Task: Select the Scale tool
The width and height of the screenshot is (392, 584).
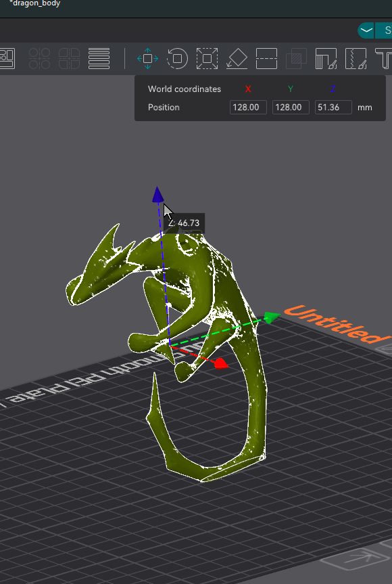Action: (x=207, y=58)
